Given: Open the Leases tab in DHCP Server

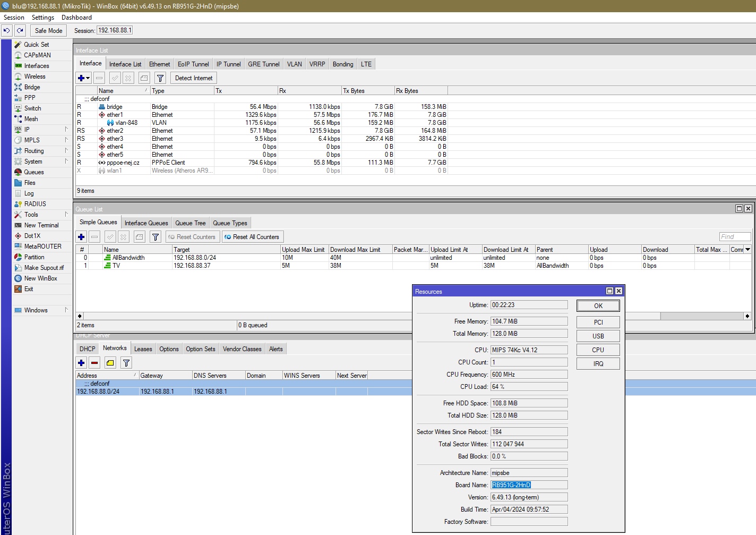Looking at the screenshot, I should tap(143, 349).
